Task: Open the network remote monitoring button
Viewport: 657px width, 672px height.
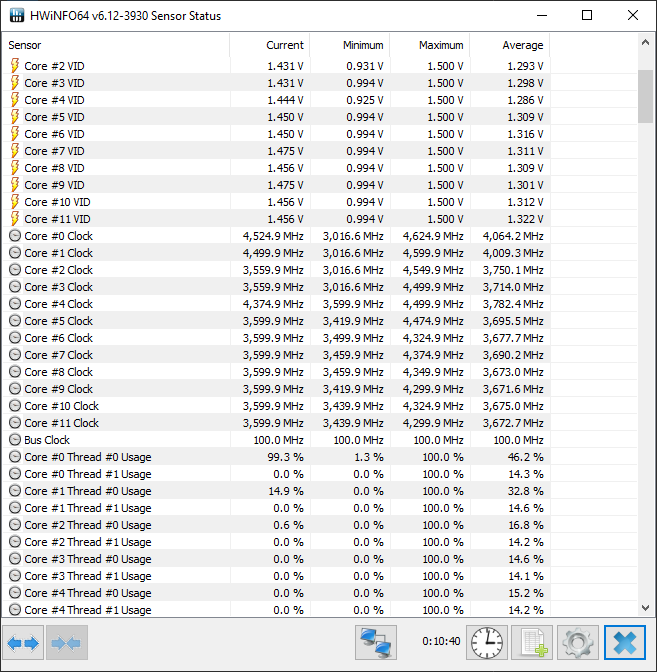Action: 376,642
